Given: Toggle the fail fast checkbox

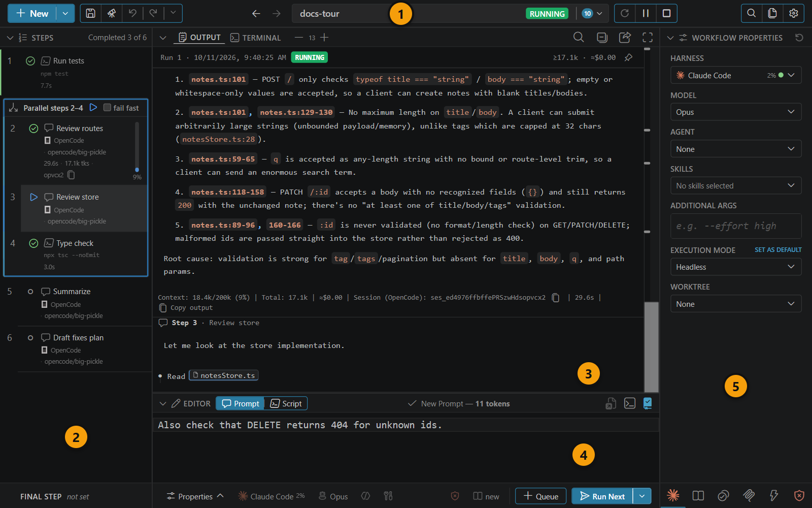Looking at the screenshot, I should [x=107, y=108].
